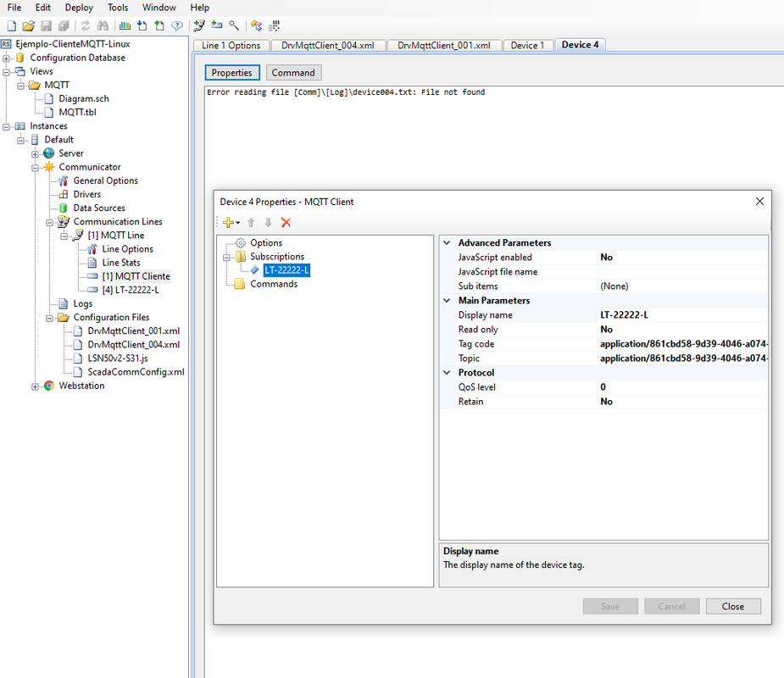Image resolution: width=784 pixels, height=678 pixels.
Task: Click the Topic value field
Action: pos(682,358)
